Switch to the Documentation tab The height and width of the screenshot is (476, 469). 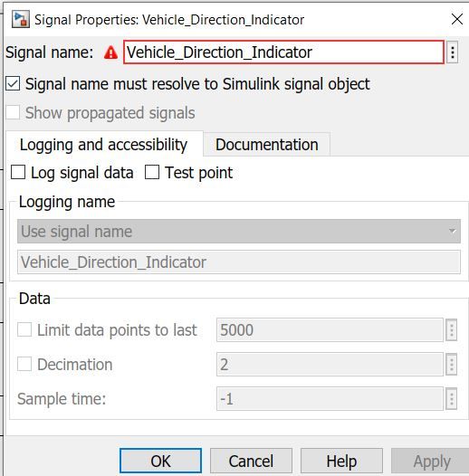point(267,145)
